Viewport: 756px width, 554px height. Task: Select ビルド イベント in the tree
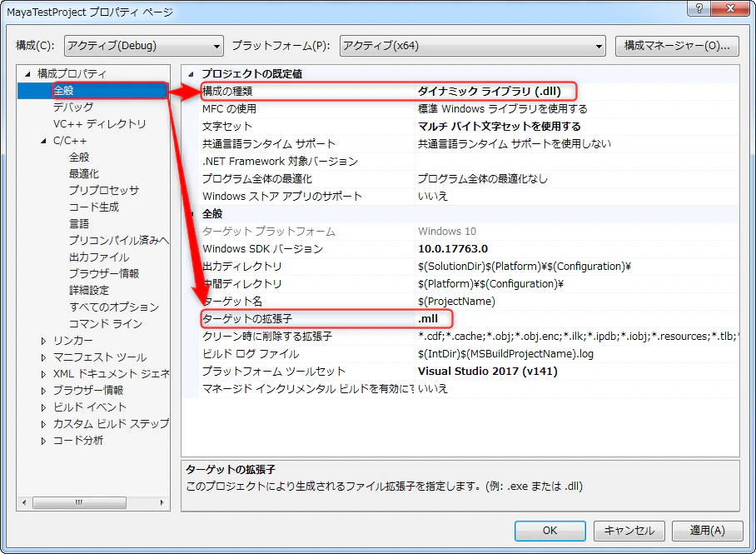(90, 407)
